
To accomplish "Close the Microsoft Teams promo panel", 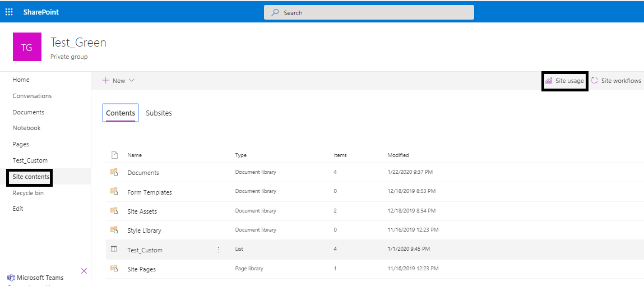I will [x=84, y=271].
